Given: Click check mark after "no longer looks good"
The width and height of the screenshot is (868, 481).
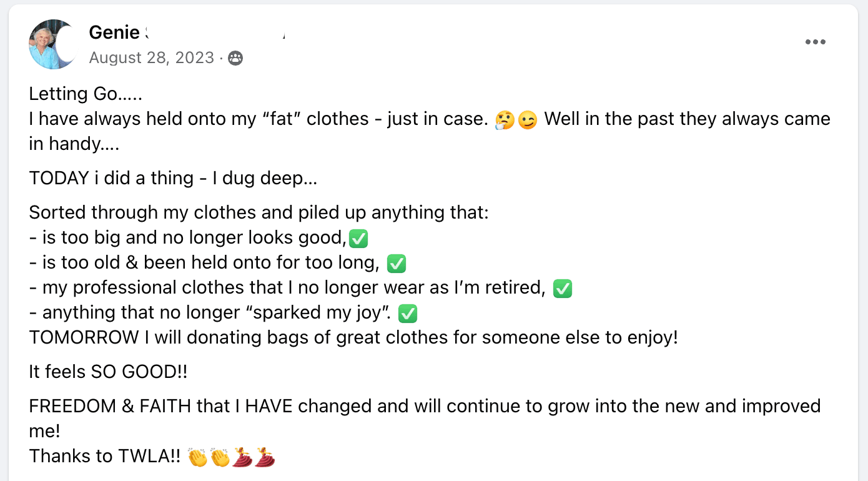Looking at the screenshot, I should point(358,238).
